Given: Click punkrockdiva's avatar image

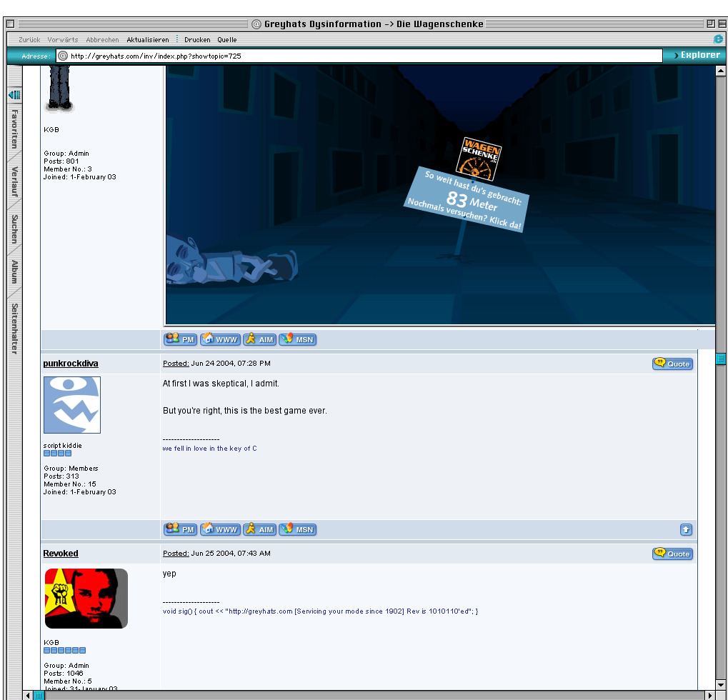Looking at the screenshot, I should pos(72,405).
